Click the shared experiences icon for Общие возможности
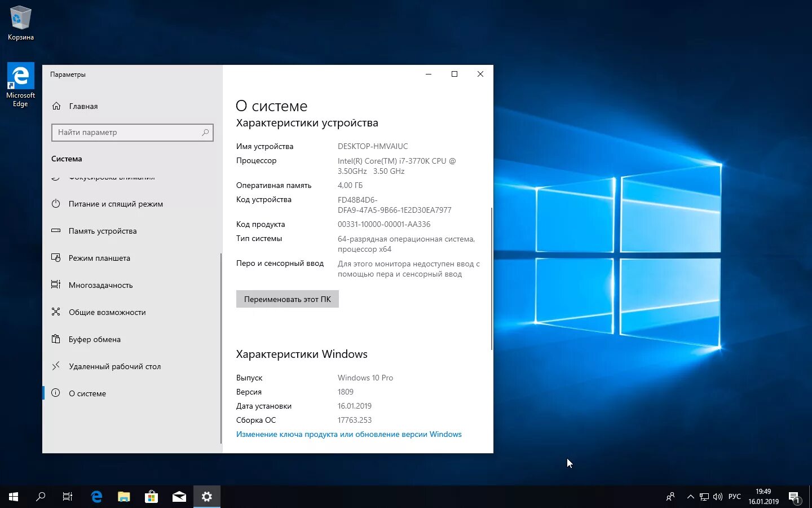The height and width of the screenshot is (508, 812). pos(56,312)
